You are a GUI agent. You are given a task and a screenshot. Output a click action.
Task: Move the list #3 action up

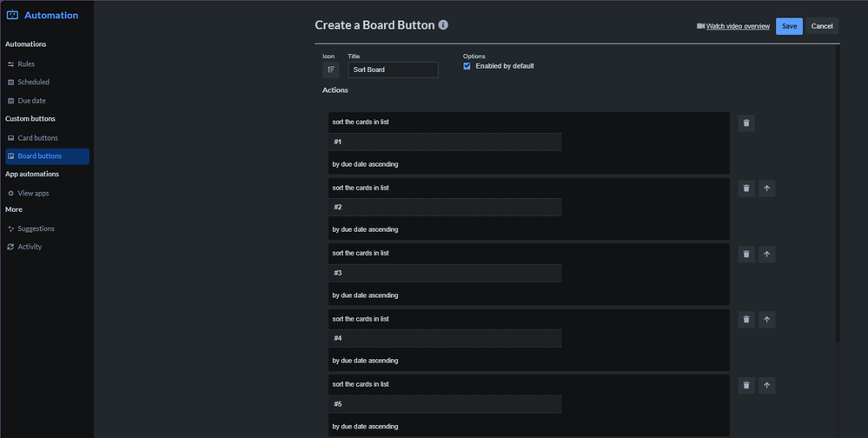tap(766, 254)
